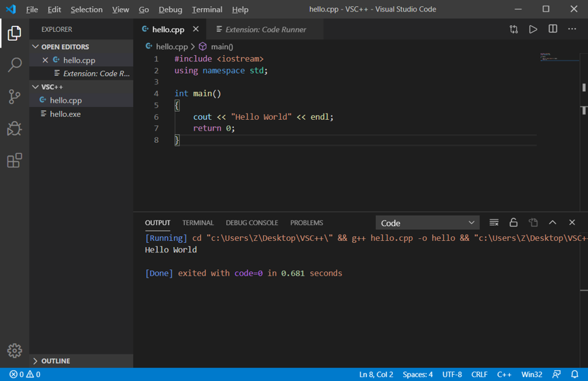Click the errors and warnings count
This screenshot has width=588, height=381.
point(24,374)
